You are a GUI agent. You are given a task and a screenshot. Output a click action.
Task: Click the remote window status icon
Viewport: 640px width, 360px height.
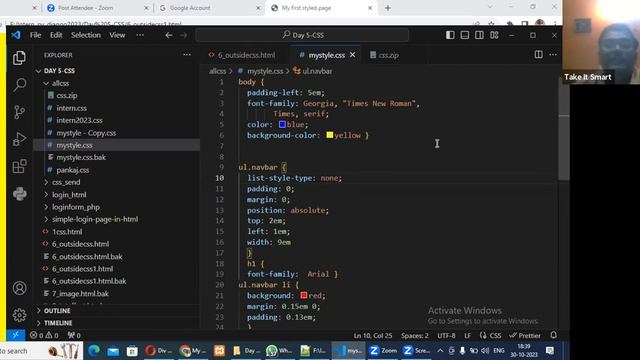[16, 335]
